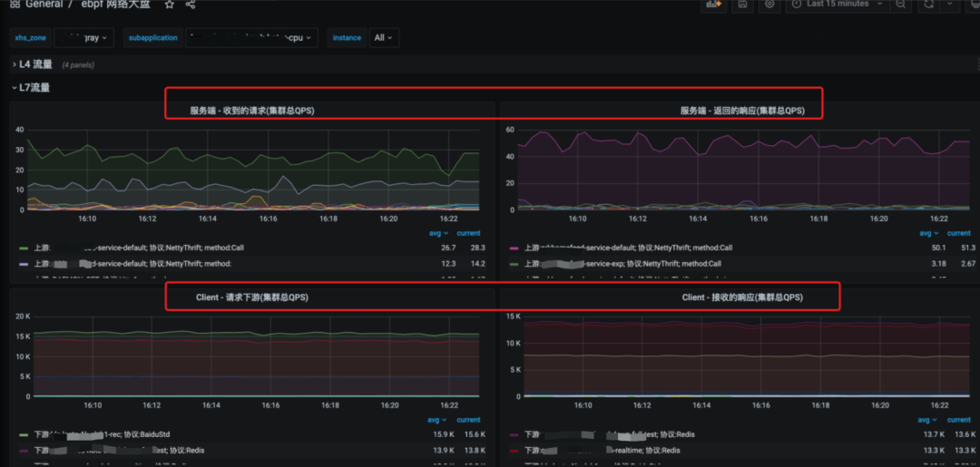Sort 接收的响应 legend by avg

[x=928, y=420]
